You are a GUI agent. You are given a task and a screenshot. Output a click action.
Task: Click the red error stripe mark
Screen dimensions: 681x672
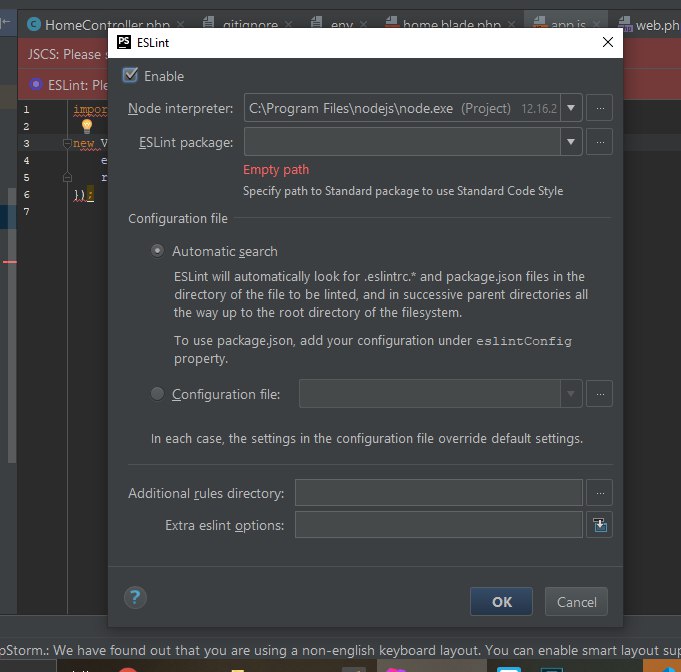click(10, 262)
